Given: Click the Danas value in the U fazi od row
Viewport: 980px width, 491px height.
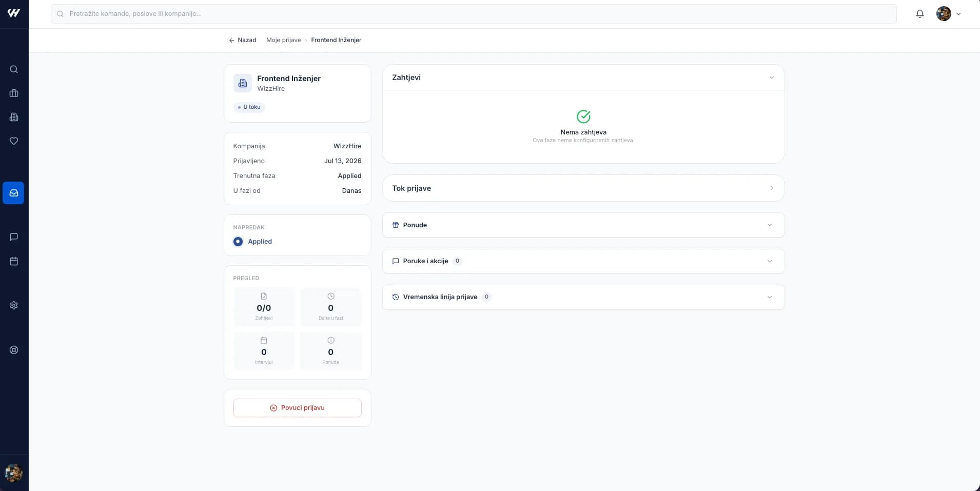Looking at the screenshot, I should tap(351, 191).
